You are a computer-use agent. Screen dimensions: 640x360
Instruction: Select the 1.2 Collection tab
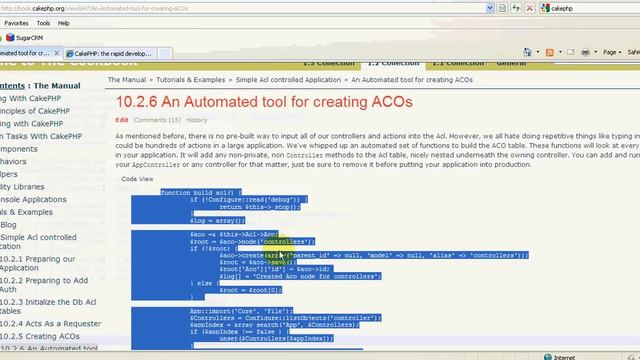click(x=393, y=64)
